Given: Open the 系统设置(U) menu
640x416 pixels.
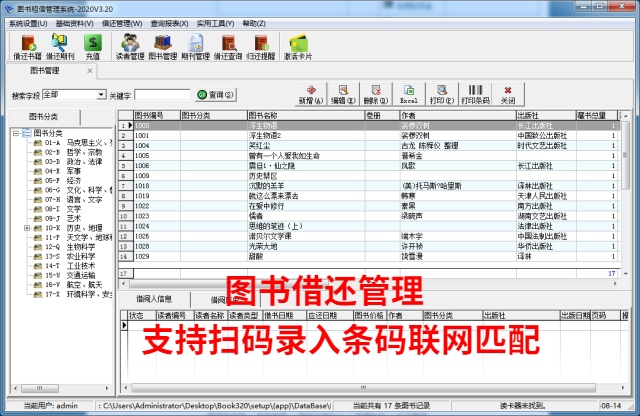Looking at the screenshot, I should click(28, 24).
